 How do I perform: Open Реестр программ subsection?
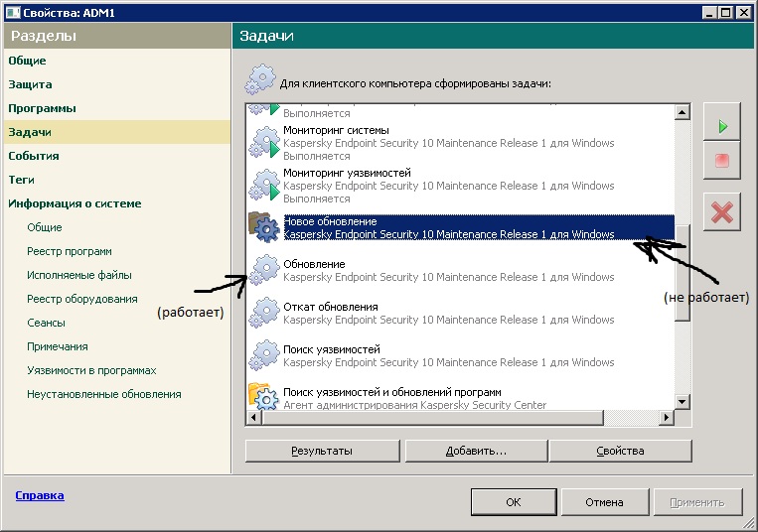(70, 251)
